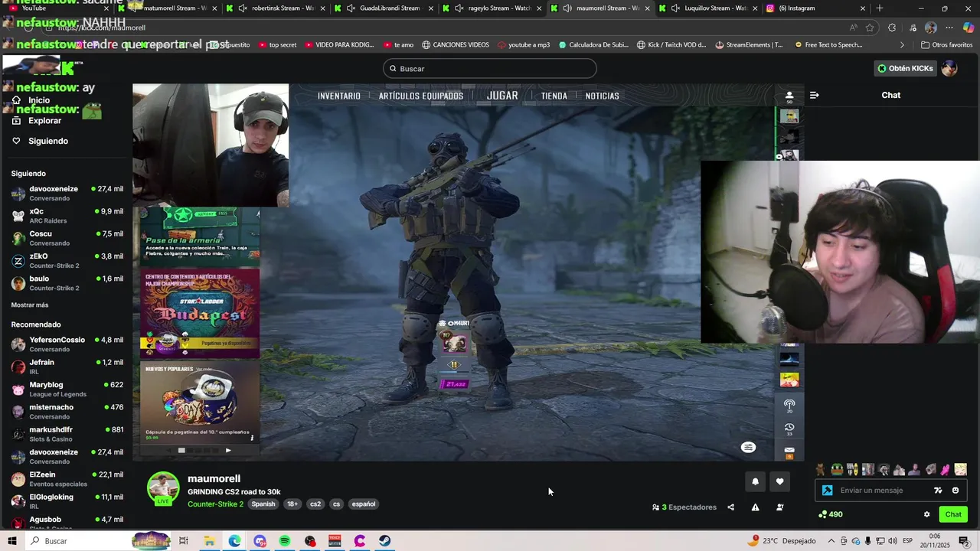Viewport: 980px width, 551px height.
Task: Open the Counter-Strike 2 category link
Action: coord(215,504)
